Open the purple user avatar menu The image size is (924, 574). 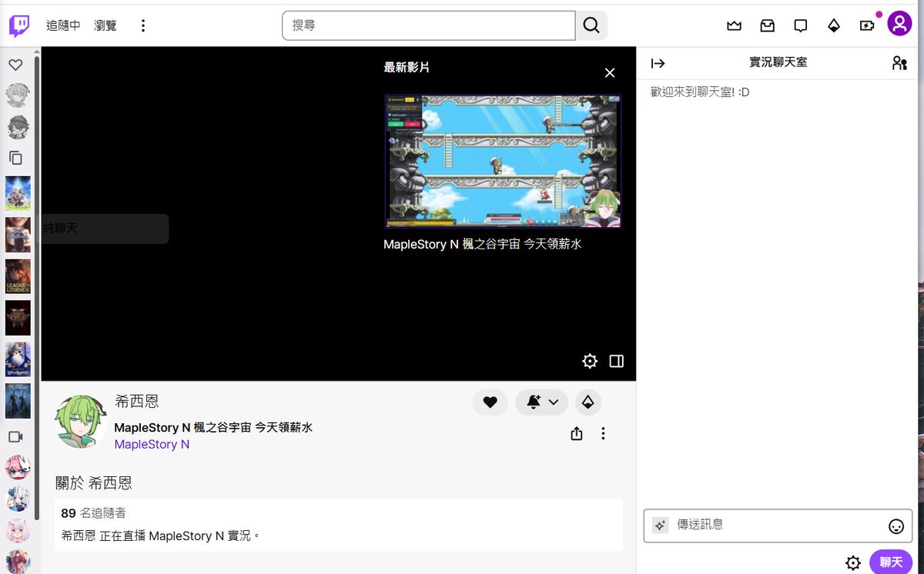pos(899,24)
